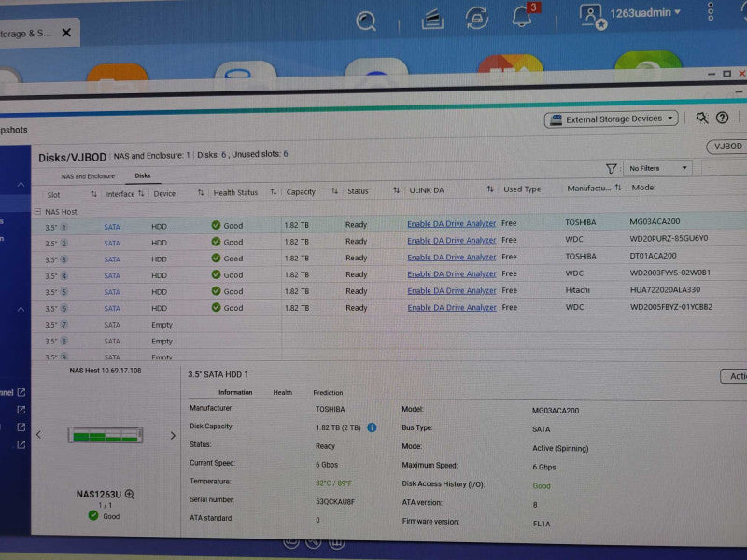
Task: Open the global settings gear icon
Action: (701, 118)
